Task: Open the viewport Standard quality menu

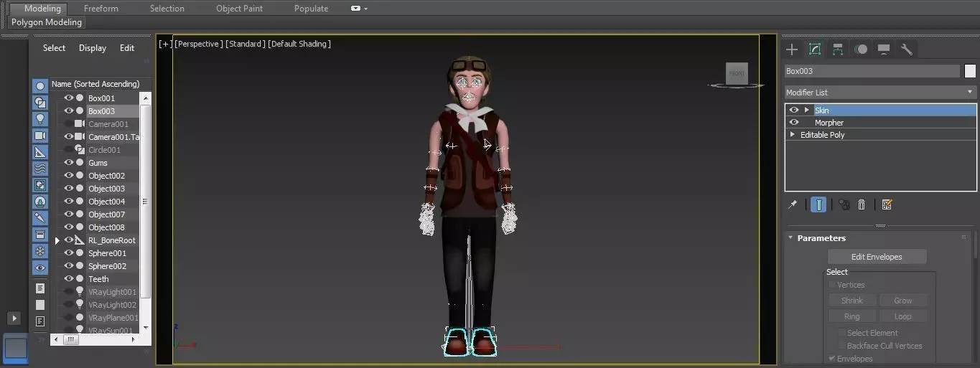Action: pos(245,44)
